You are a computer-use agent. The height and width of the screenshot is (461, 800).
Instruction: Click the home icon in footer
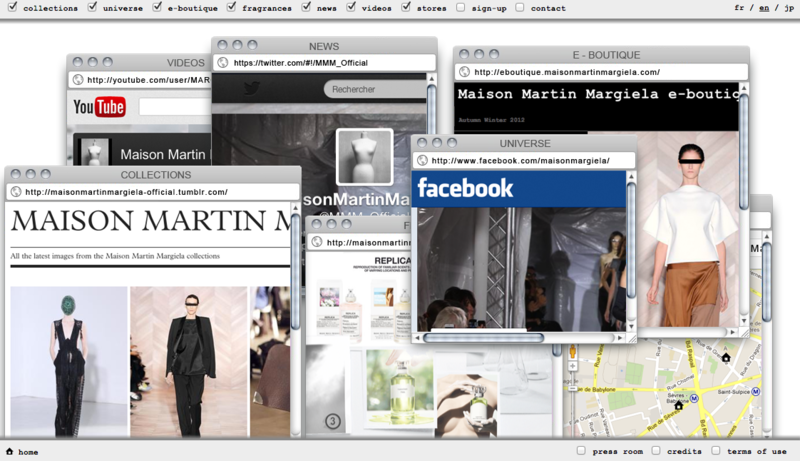[10, 451]
